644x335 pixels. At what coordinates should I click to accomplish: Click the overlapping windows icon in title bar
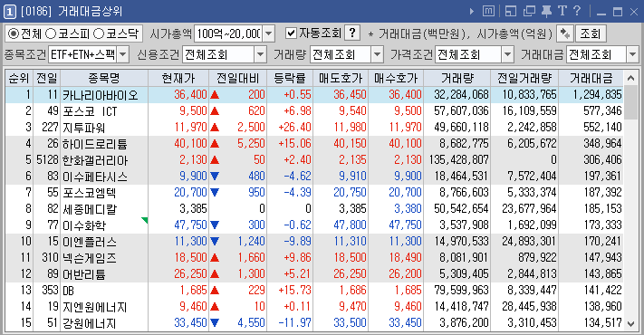click(x=529, y=12)
